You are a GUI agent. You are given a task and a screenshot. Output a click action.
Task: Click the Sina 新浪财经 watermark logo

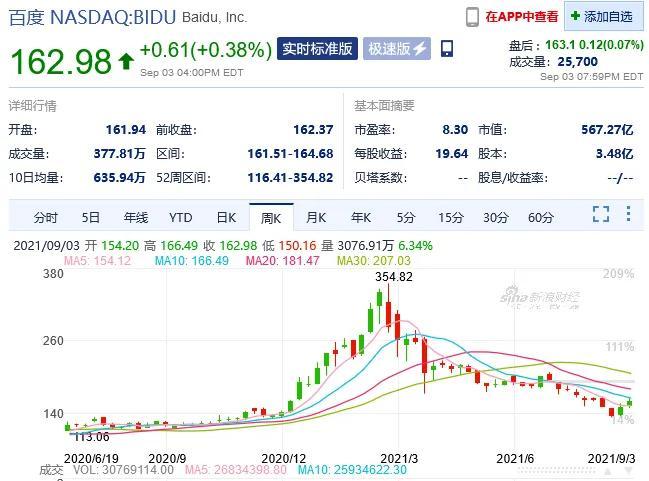tap(540, 297)
